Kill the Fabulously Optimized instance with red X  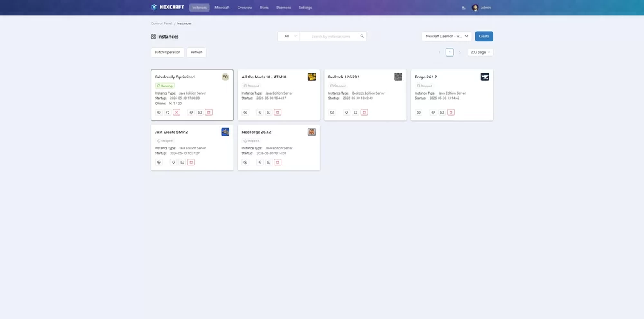176,113
